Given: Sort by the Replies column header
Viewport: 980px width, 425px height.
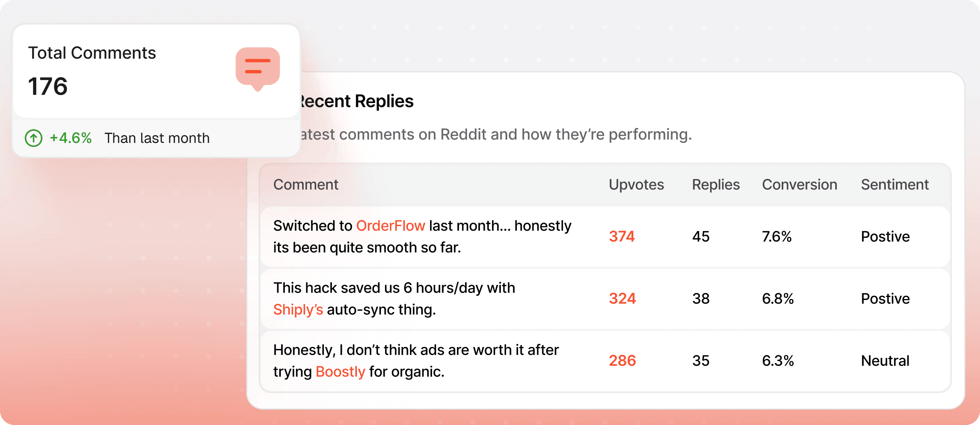Looking at the screenshot, I should [x=715, y=184].
